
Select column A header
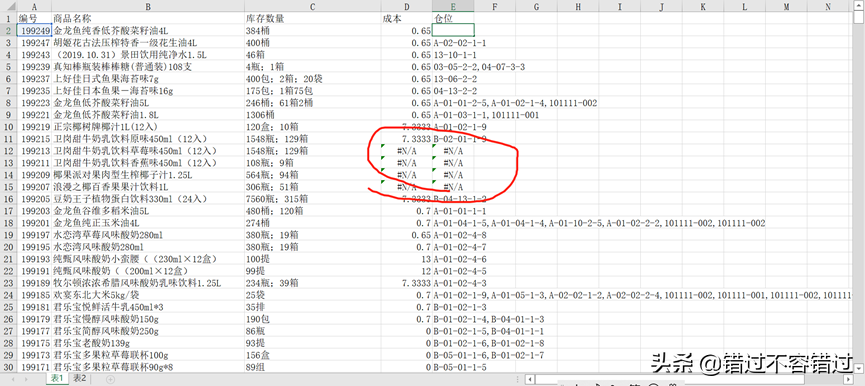click(x=34, y=6)
